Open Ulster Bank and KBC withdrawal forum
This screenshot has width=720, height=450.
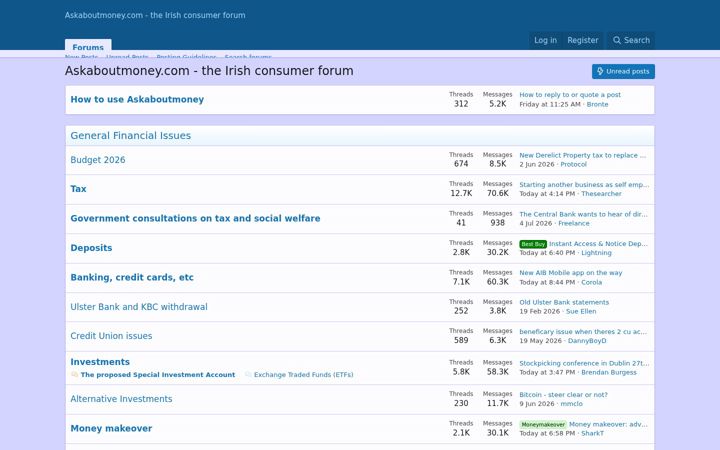139,307
